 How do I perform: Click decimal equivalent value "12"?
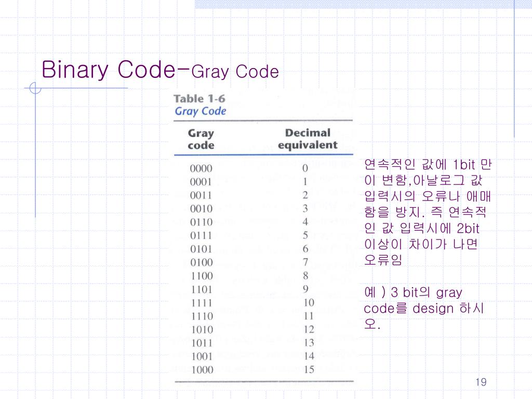tap(309, 329)
